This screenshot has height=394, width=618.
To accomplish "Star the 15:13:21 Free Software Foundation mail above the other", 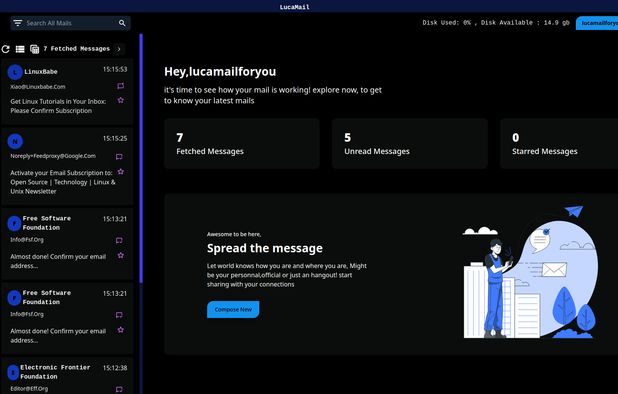I will [x=121, y=255].
